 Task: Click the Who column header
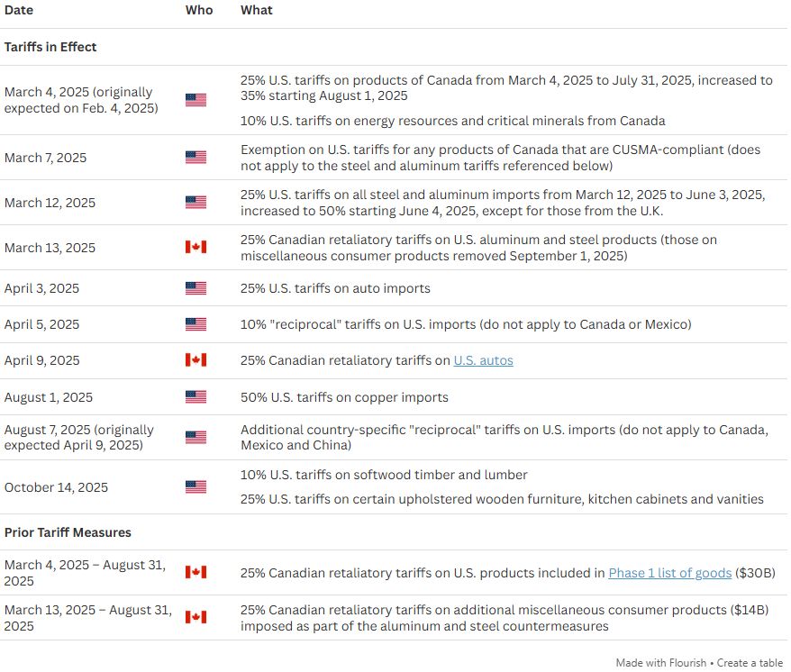pyautogui.click(x=199, y=10)
